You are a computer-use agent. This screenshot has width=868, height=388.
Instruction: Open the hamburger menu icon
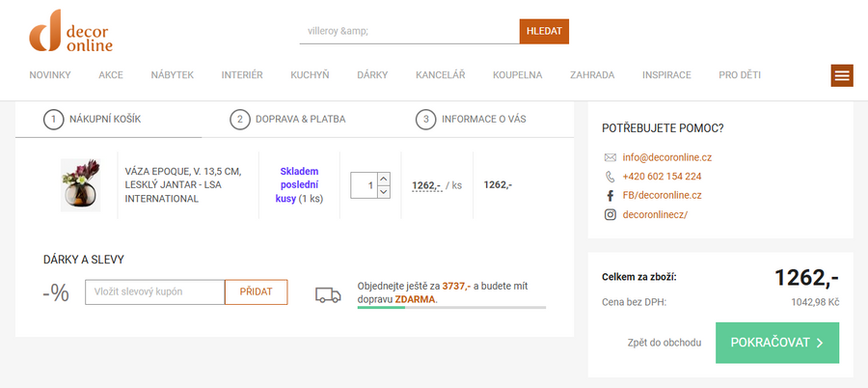(x=842, y=75)
